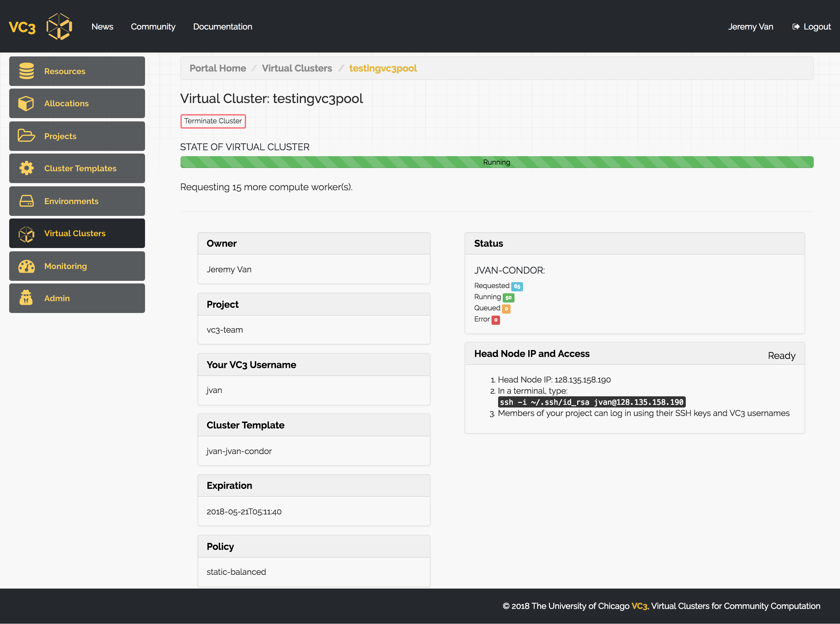Image resolution: width=840 pixels, height=624 pixels.
Task: Click the Running 50 badge
Action: [x=508, y=298]
